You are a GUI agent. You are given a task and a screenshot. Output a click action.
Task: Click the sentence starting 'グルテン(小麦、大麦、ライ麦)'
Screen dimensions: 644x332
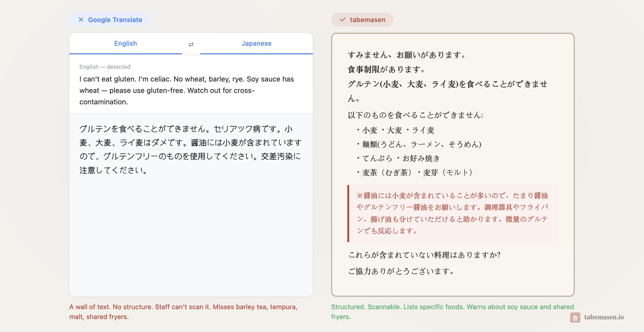447,91
